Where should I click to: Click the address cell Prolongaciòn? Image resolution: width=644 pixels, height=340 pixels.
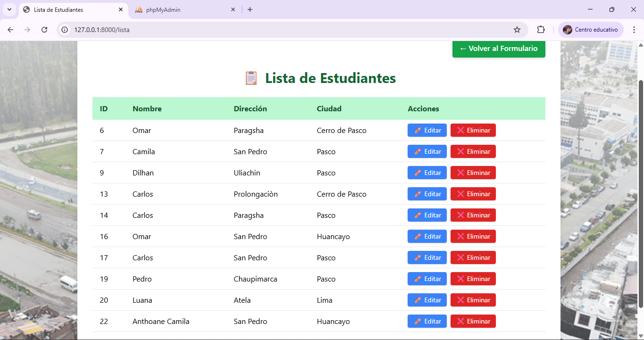256,194
